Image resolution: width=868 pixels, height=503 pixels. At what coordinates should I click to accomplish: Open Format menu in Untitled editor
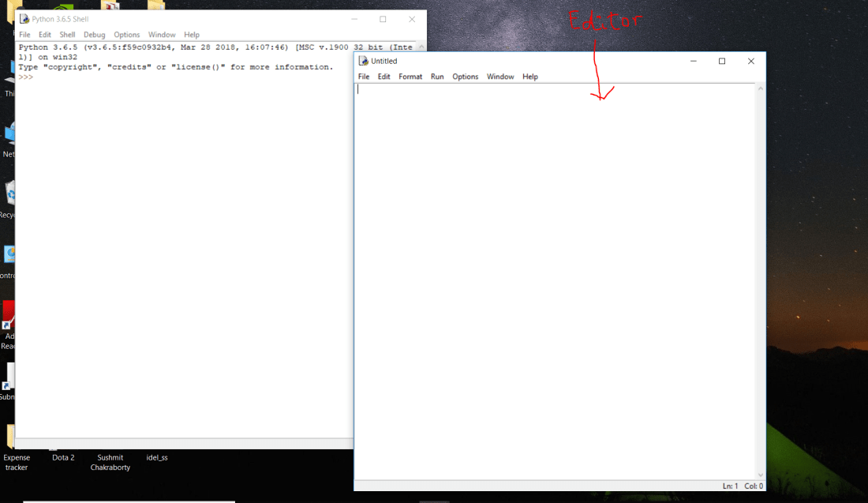coord(410,77)
